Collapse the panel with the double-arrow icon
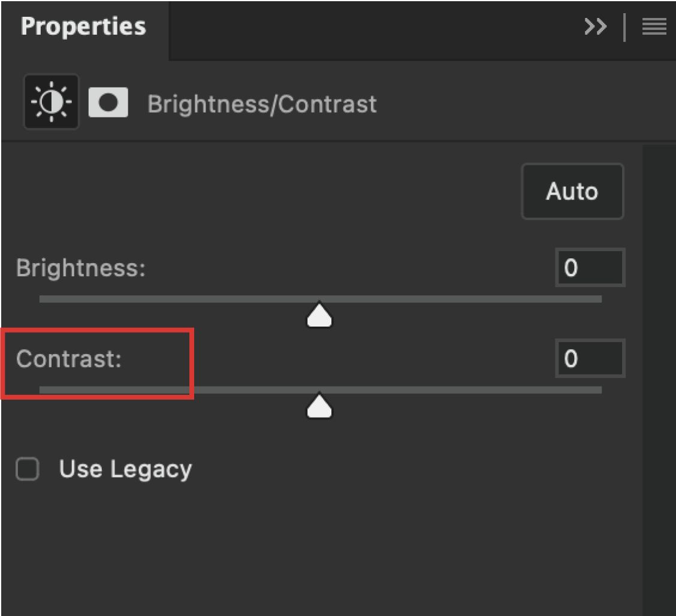Viewport: 676px width, 616px height. point(595,27)
